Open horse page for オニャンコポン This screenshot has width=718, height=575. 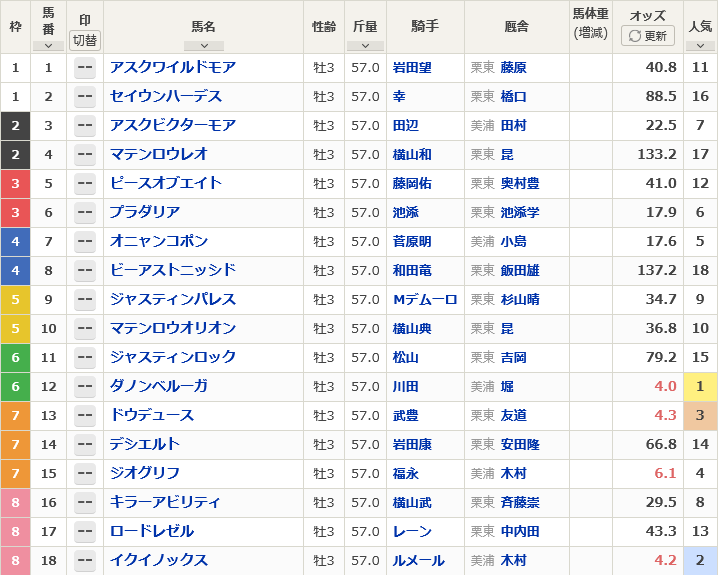(159, 241)
